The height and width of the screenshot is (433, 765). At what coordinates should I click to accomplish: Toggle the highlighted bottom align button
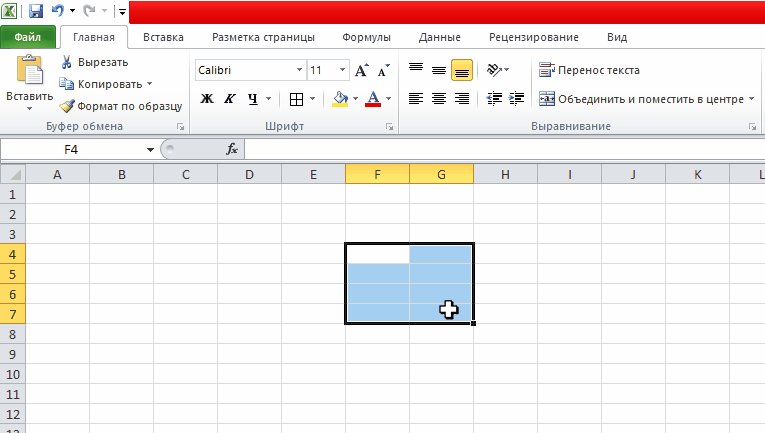[462, 70]
